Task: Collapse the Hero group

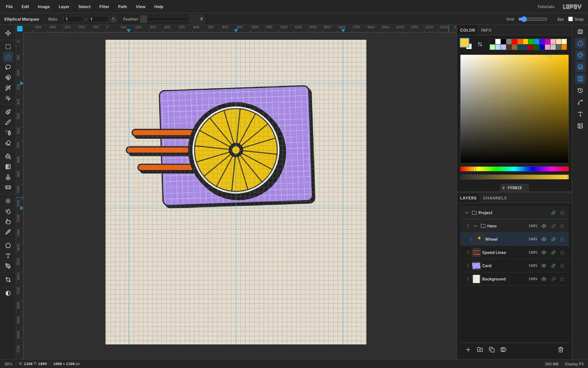Action: (476, 226)
